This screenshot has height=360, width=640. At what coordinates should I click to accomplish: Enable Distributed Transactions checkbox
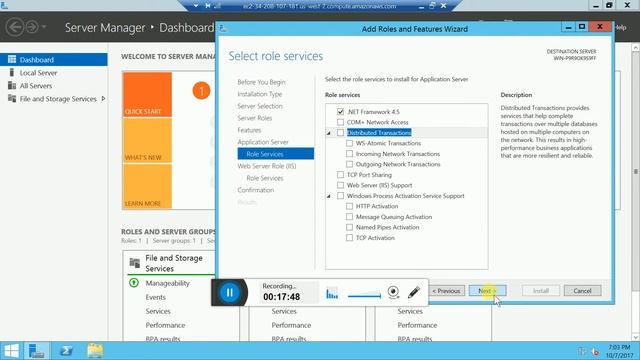340,133
